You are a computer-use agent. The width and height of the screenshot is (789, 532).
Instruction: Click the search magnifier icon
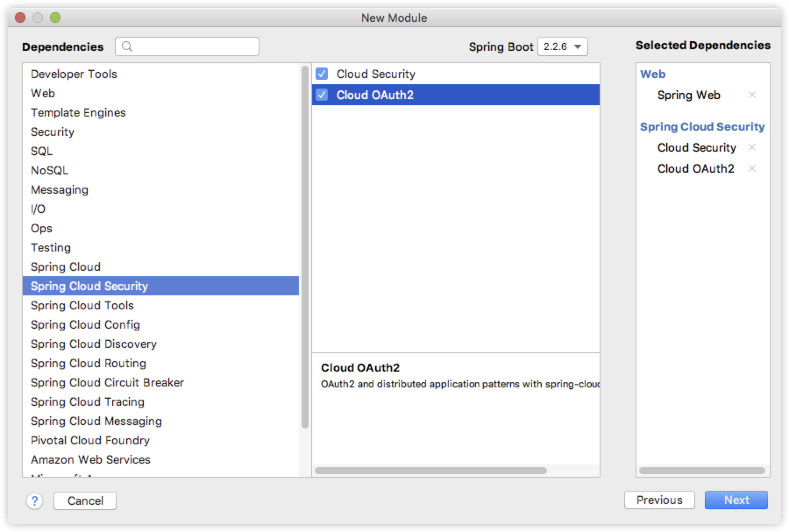click(x=128, y=46)
